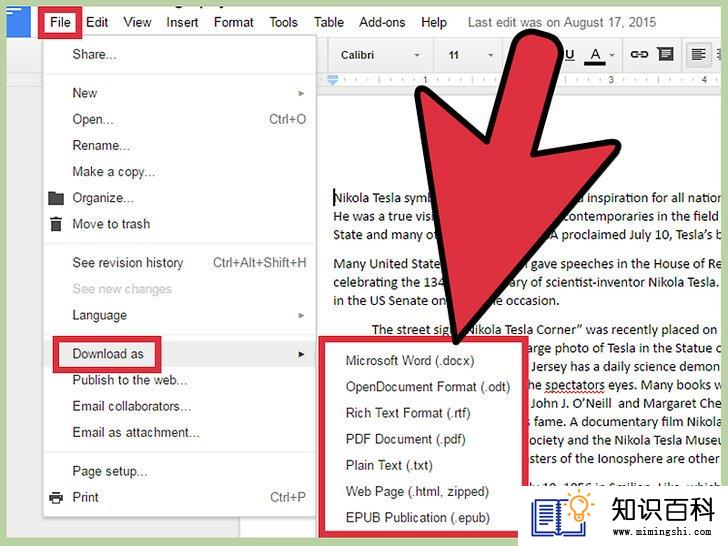Image resolution: width=728 pixels, height=546 pixels.
Task: Select left align icon
Action: click(x=698, y=55)
